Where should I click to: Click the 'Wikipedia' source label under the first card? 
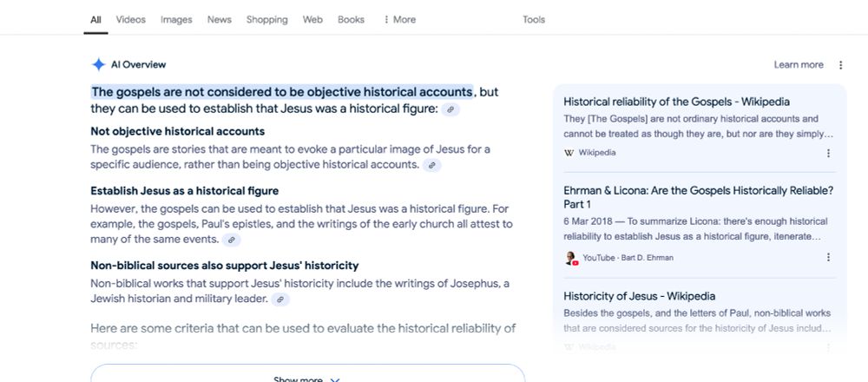pyautogui.click(x=597, y=153)
